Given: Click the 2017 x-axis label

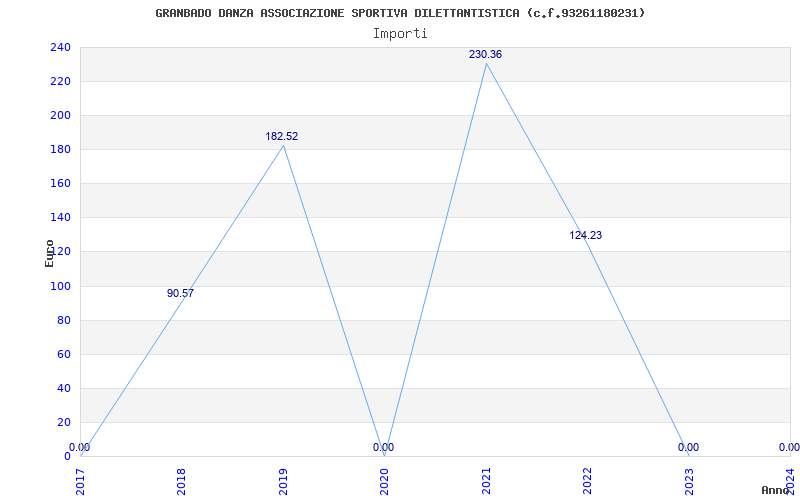Looking at the screenshot, I should [x=81, y=482].
